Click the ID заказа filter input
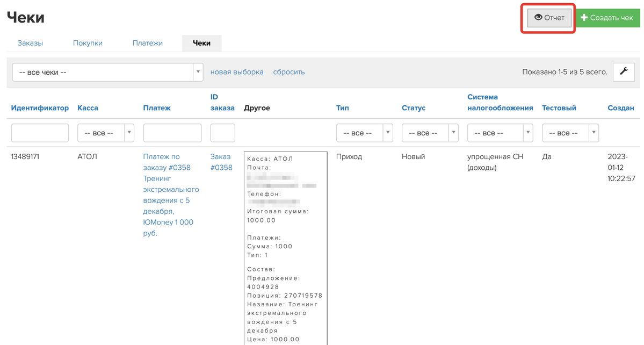This screenshot has width=644, height=345. 222,133
